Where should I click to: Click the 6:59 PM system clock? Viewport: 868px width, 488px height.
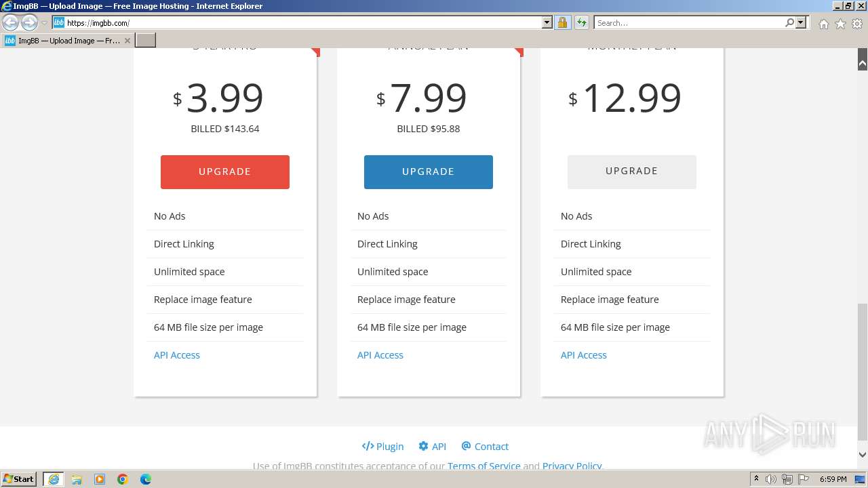coord(833,479)
